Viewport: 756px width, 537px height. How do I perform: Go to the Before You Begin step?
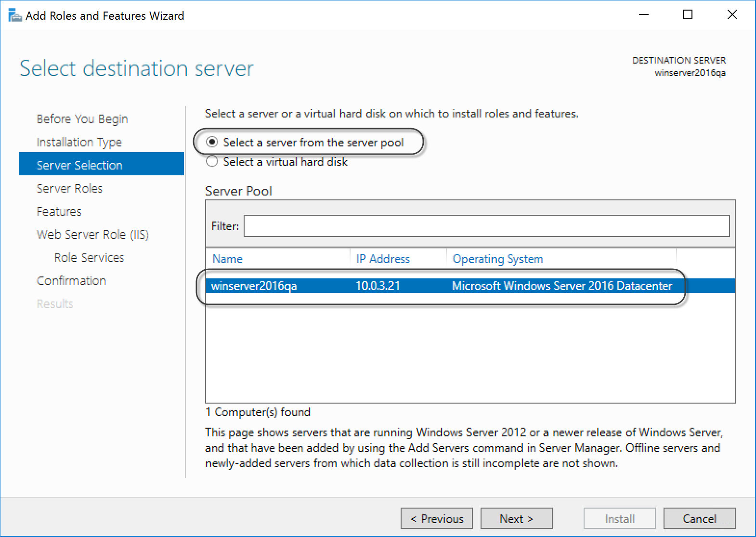(82, 119)
